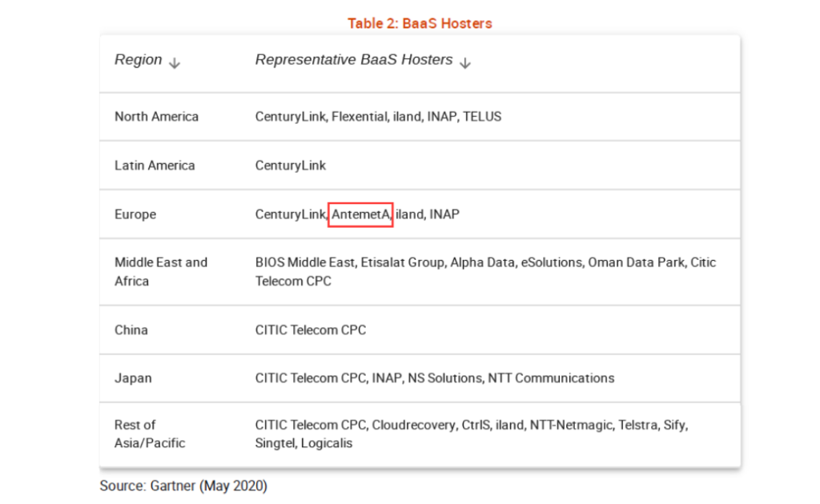Click NTT Communications in the Japan row
This screenshot has height=504, width=820.
point(551,378)
